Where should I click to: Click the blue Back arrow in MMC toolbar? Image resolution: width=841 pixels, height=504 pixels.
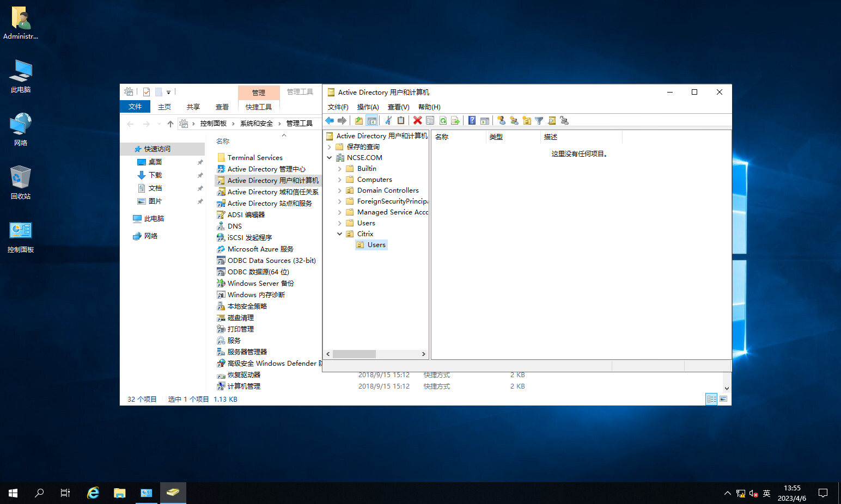pos(330,120)
